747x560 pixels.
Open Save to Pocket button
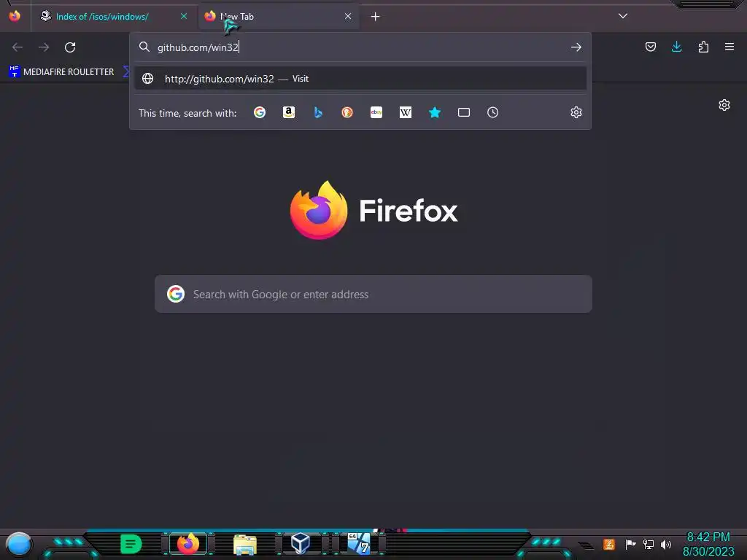coord(651,47)
